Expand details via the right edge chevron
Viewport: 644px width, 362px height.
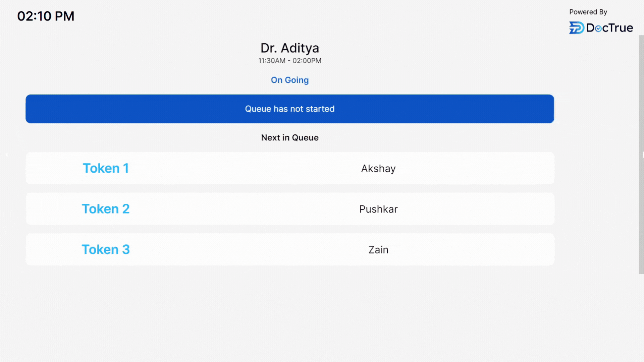point(641,155)
